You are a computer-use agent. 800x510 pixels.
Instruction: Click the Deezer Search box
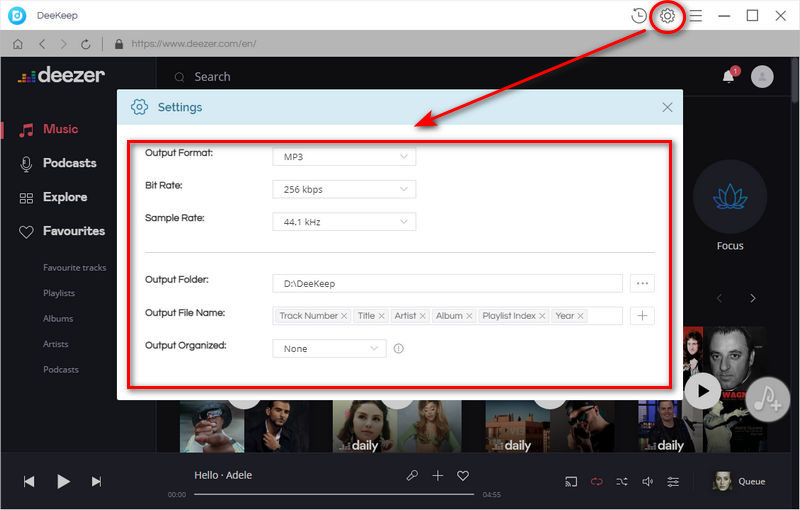(x=212, y=77)
